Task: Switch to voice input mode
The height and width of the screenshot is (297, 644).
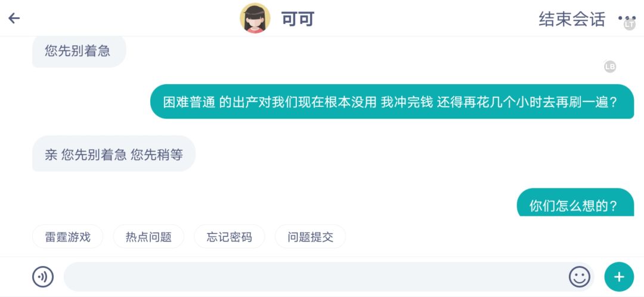Action: pyautogui.click(x=43, y=277)
